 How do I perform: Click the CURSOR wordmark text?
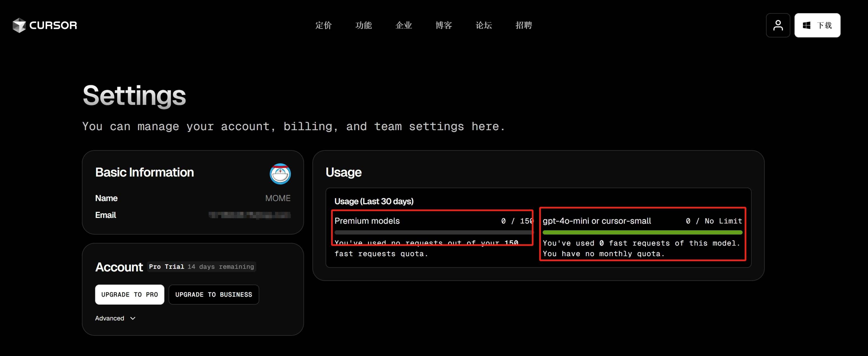[x=53, y=25]
